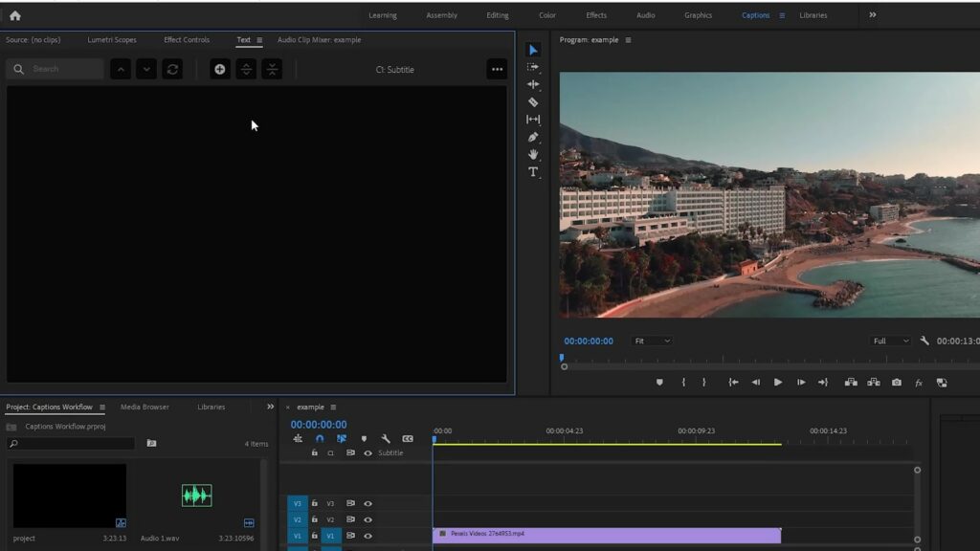980x551 pixels.
Task: Open the Full playback resolution dropdown
Action: pyautogui.click(x=891, y=342)
